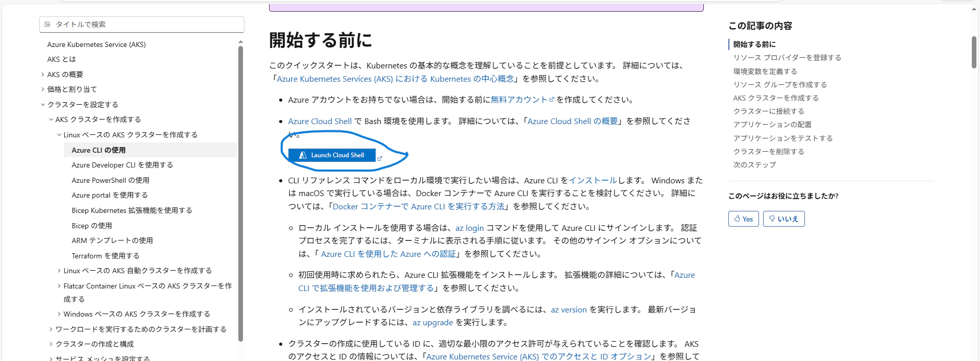The width and height of the screenshot is (980, 361).
Task: Click the external link icon after 無料アカウント
Action: 551,100
